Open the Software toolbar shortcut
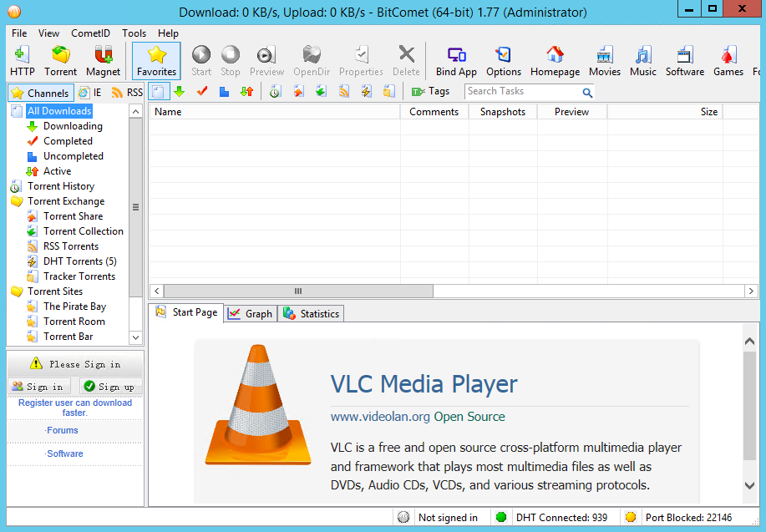 click(x=685, y=61)
